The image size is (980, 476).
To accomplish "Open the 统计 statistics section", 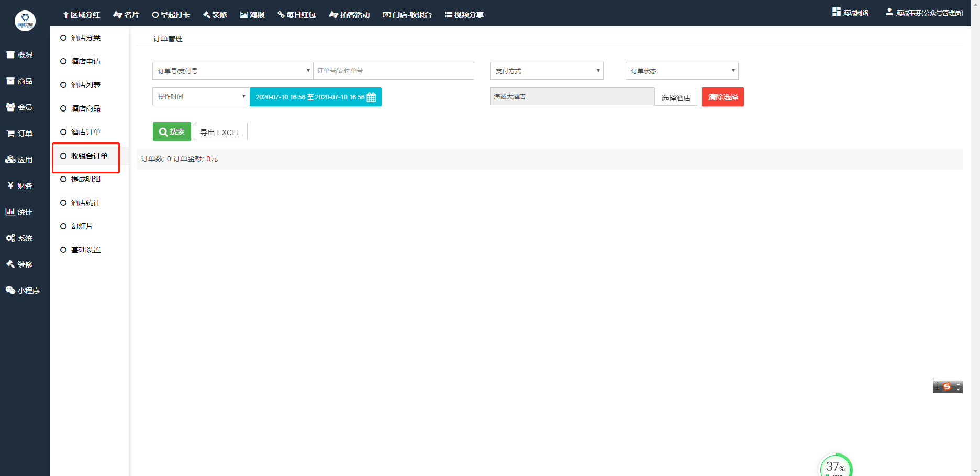I will [20, 212].
